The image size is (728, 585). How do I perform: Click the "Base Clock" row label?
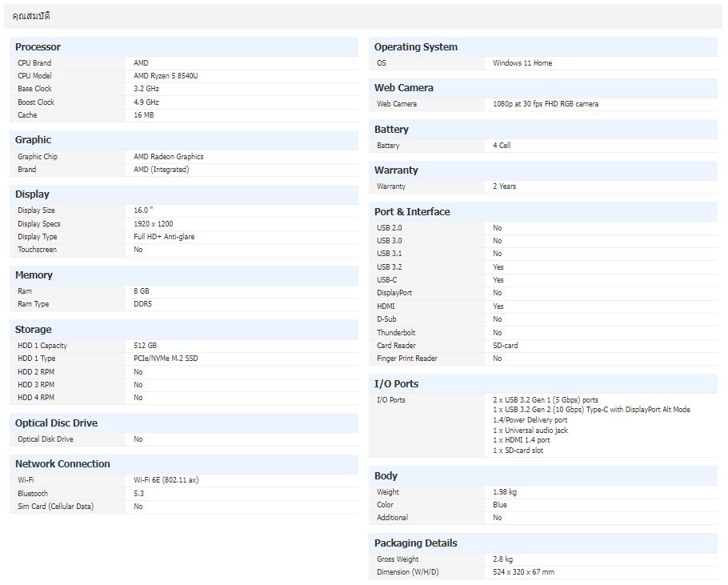[35, 89]
